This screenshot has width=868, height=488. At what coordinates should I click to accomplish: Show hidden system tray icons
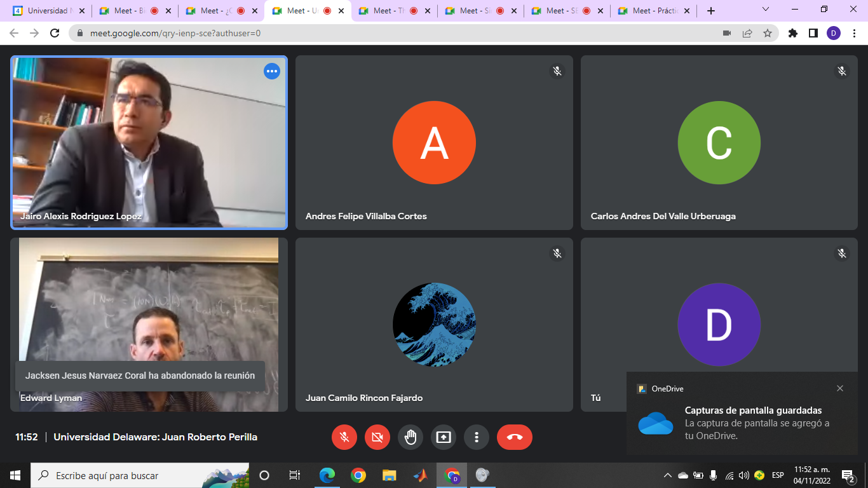tap(667, 475)
